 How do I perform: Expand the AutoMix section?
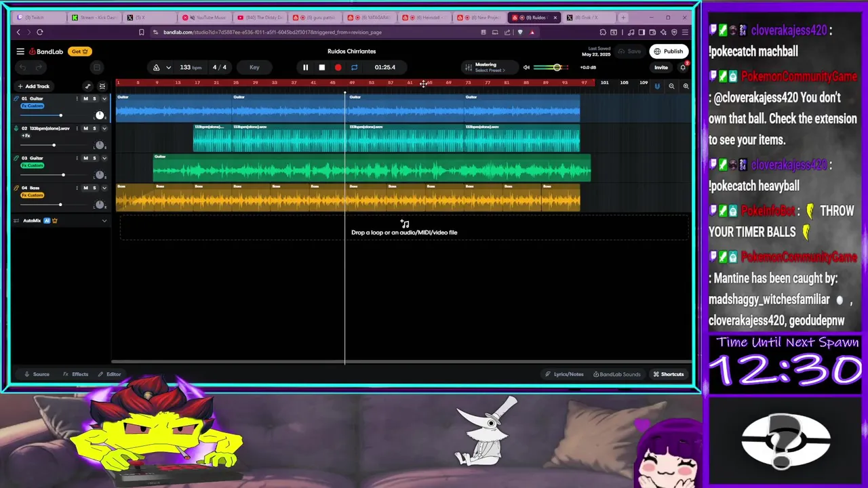pos(104,221)
